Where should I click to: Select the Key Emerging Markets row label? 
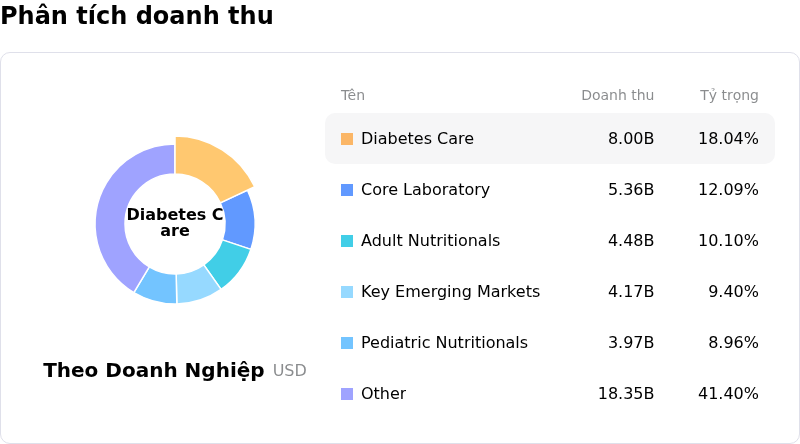pyautogui.click(x=450, y=292)
